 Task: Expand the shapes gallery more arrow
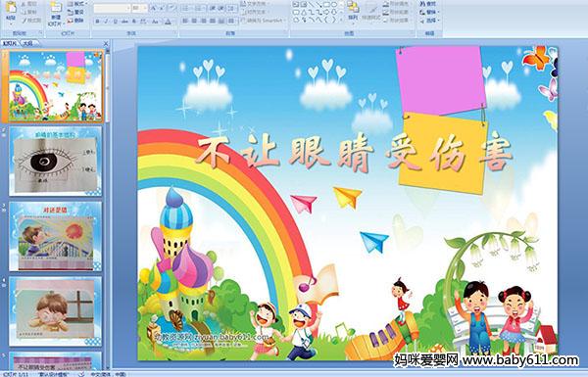[342, 20]
